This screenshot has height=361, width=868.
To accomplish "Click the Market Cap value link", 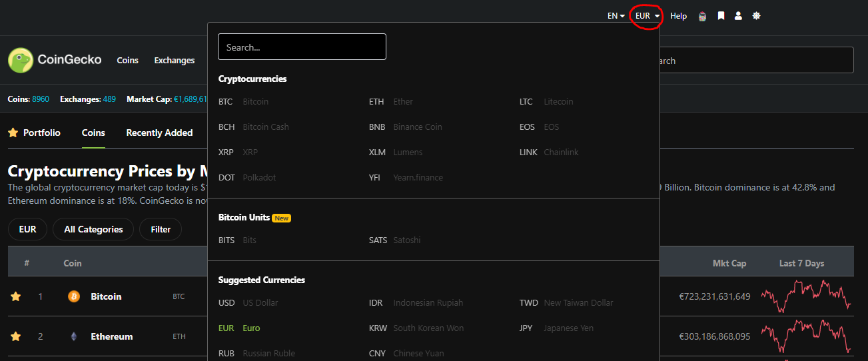I will tap(191, 99).
